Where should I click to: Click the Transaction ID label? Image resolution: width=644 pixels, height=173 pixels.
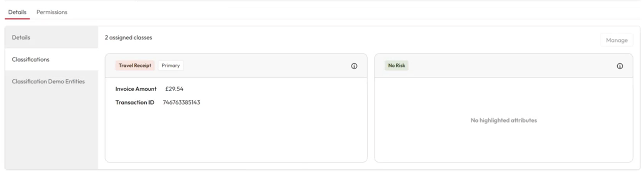[x=135, y=102]
